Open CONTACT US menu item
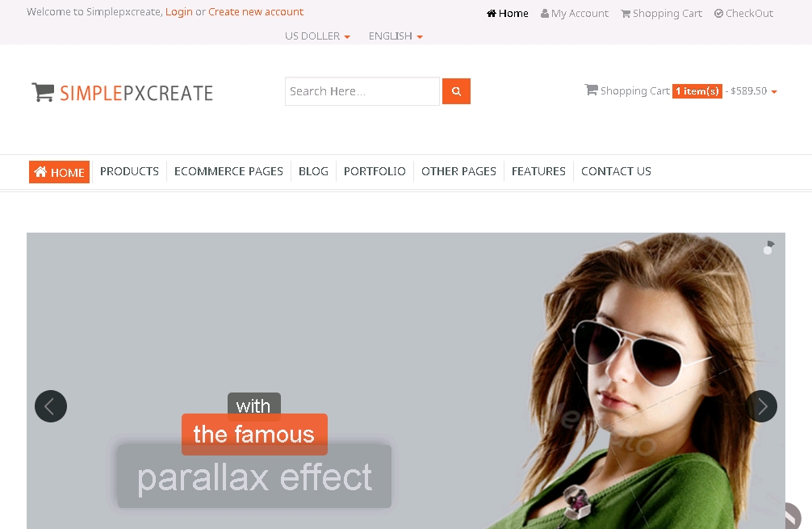The height and width of the screenshot is (529, 812). point(616,171)
